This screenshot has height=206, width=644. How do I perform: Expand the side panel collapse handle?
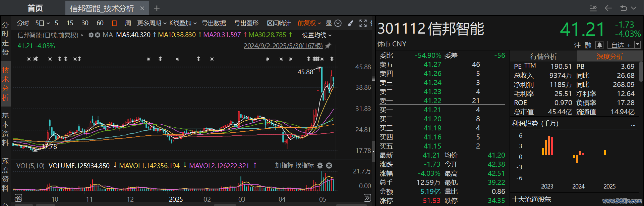tap(373, 151)
